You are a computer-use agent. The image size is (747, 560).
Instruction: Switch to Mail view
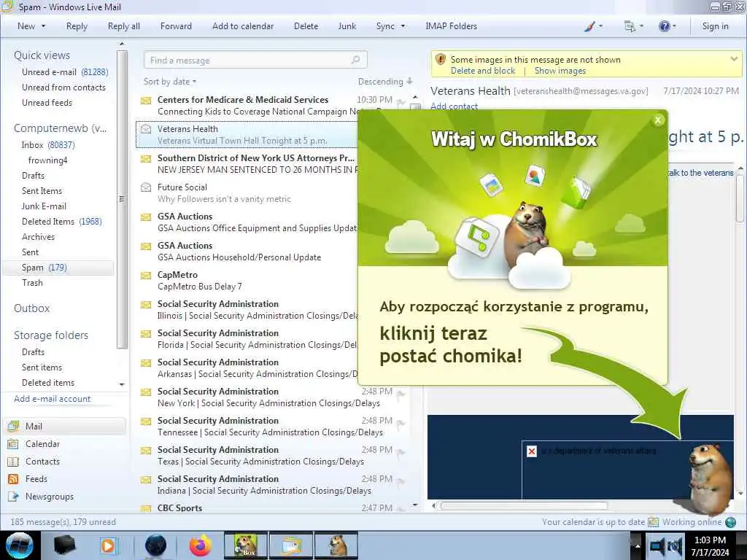click(66, 426)
